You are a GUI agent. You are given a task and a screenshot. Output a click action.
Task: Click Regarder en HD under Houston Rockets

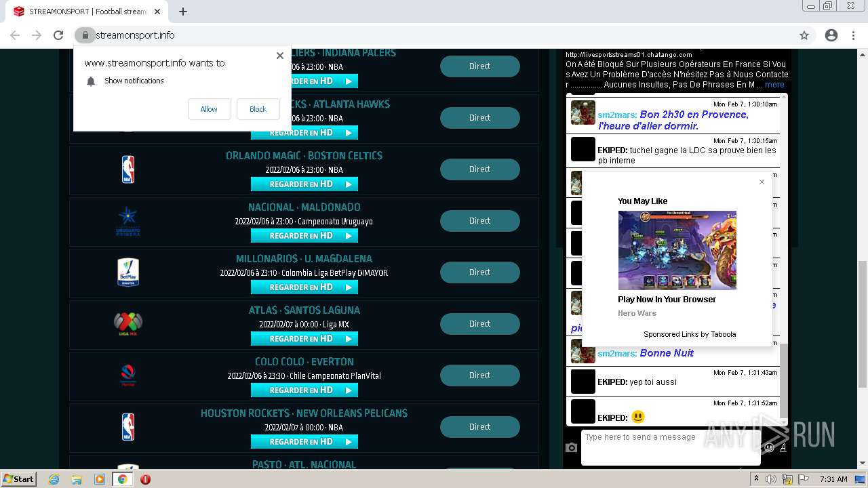[304, 442]
